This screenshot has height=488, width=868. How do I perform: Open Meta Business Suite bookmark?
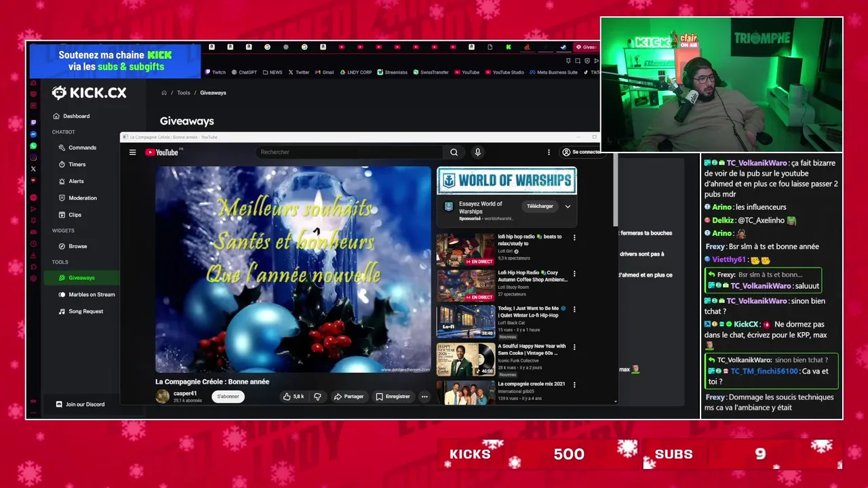[x=554, y=73]
